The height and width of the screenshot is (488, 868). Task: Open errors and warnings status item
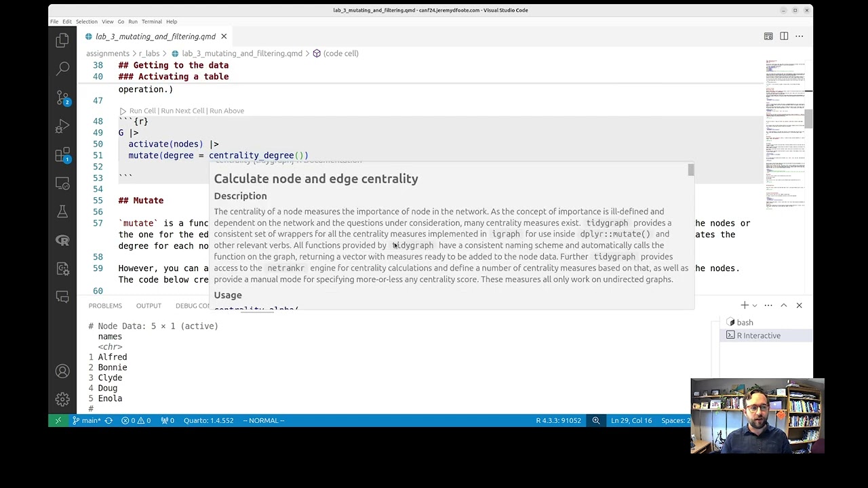point(136,420)
